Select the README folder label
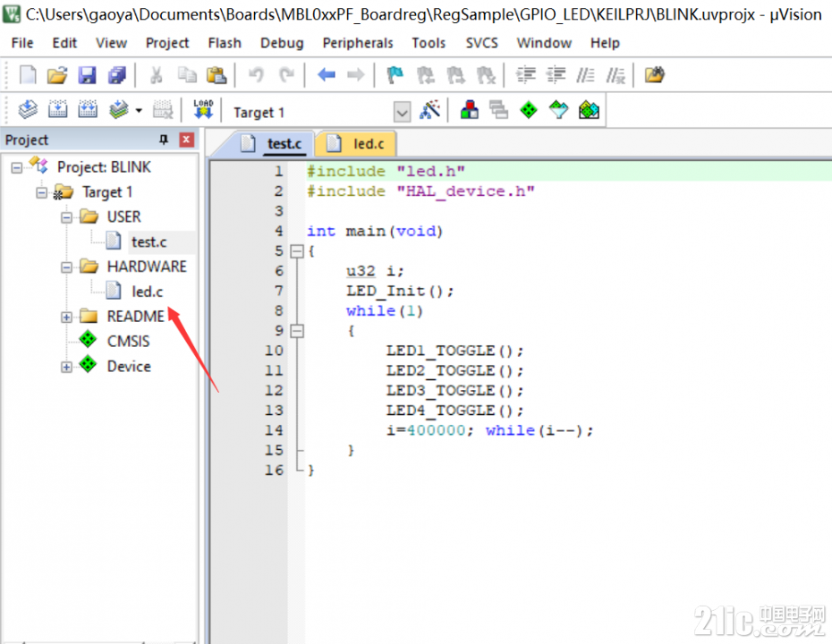This screenshot has width=832, height=644. point(136,316)
